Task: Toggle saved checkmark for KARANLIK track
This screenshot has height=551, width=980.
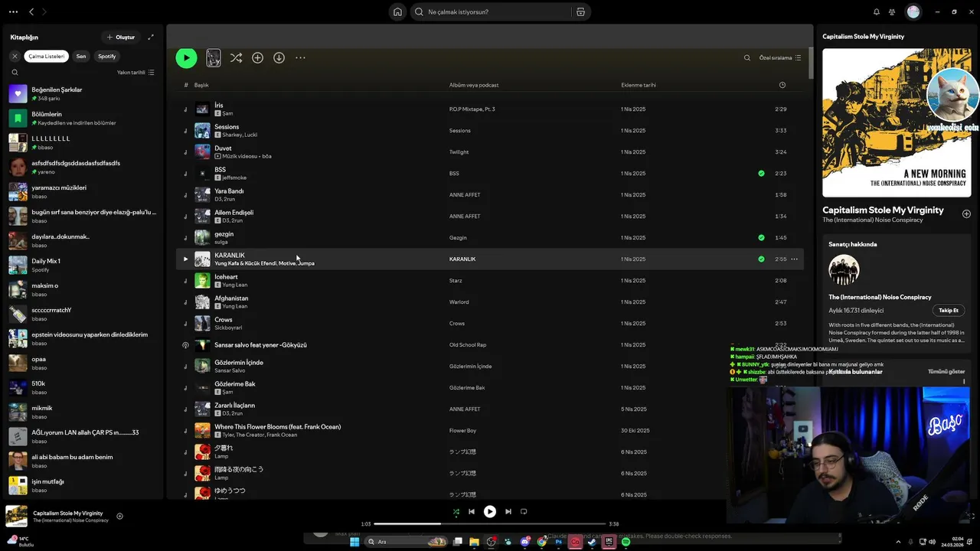Action: tap(761, 259)
